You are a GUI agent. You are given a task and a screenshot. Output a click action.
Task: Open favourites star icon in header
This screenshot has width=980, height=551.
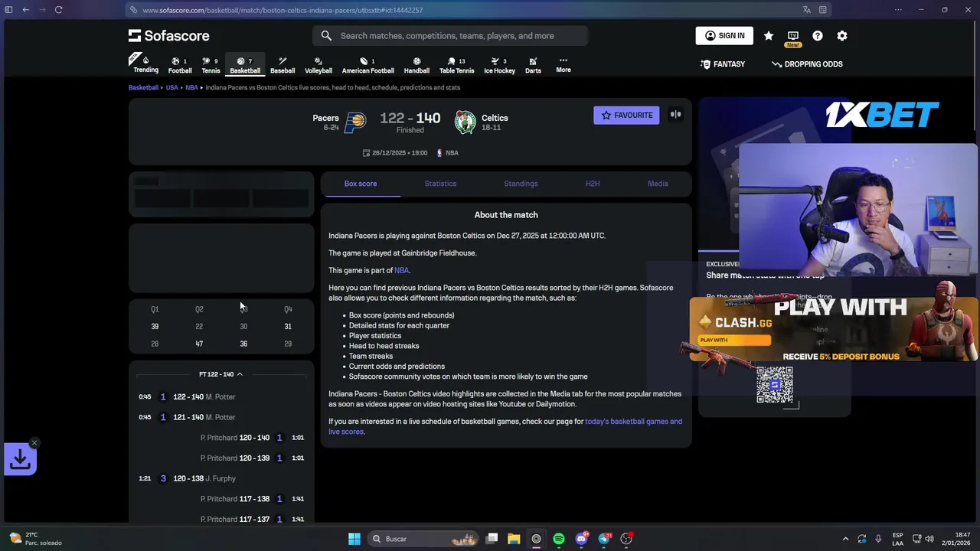tap(769, 36)
